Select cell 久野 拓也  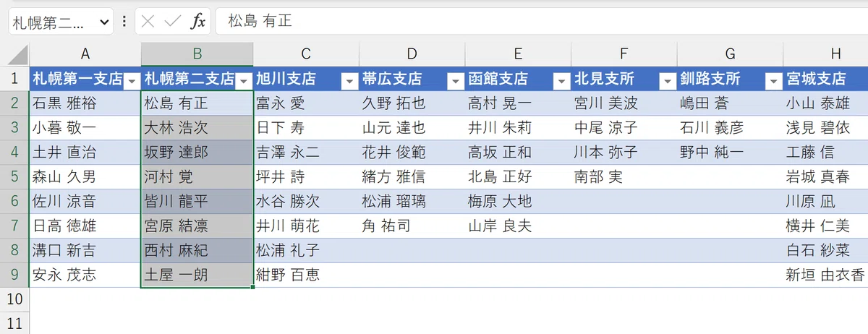pyautogui.click(x=412, y=103)
